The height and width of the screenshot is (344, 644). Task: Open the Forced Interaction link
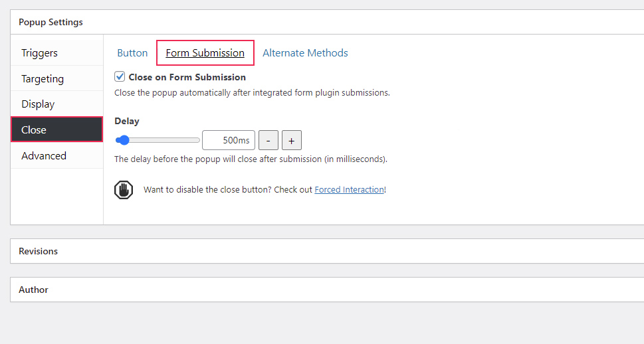coord(349,190)
